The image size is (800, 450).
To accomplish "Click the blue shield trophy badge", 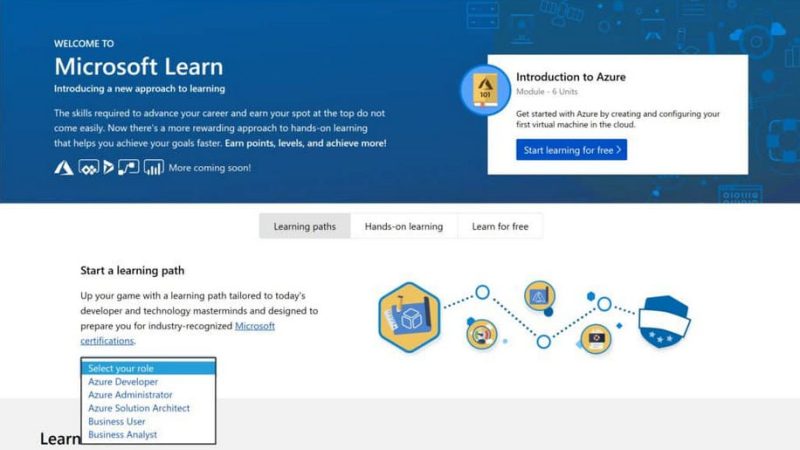I will point(666,322).
